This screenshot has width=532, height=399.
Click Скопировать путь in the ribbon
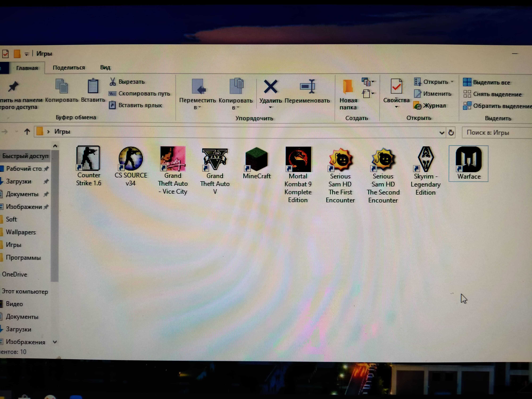pyautogui.click(x=140, y=93)
